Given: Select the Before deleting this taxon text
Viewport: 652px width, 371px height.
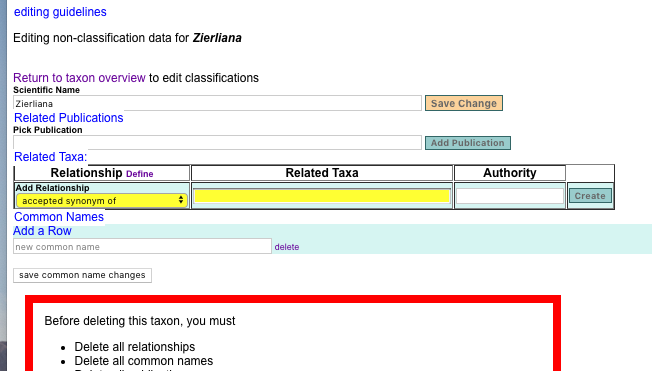Looking at the screenshot, I should click(140, 321).
